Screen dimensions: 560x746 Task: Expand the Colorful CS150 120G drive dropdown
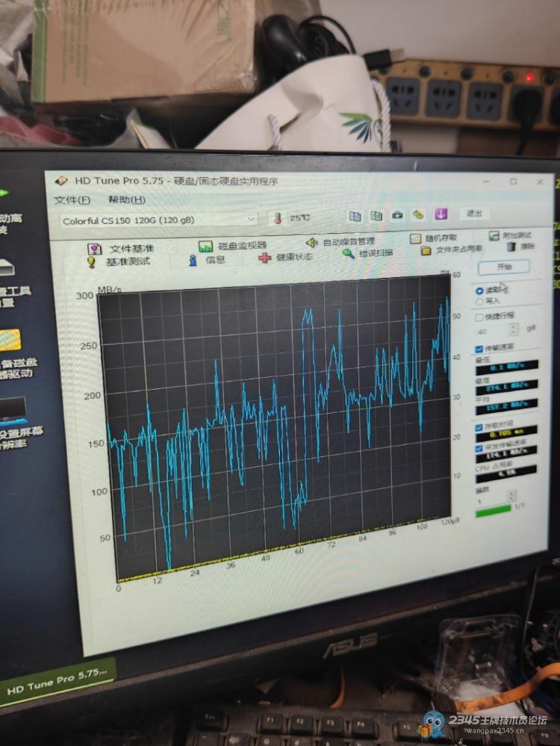pos(251,219)
